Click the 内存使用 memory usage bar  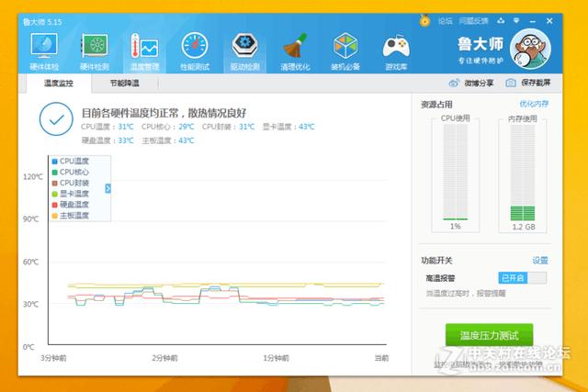pos(523,173)
